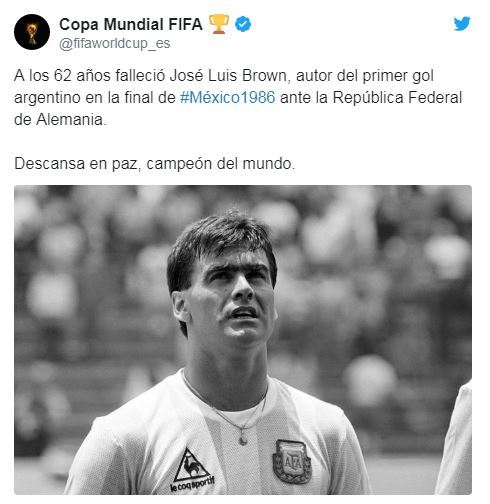Click the words República Federal in tweet
This screenshot has height=504, width=490.
(397, 98)
